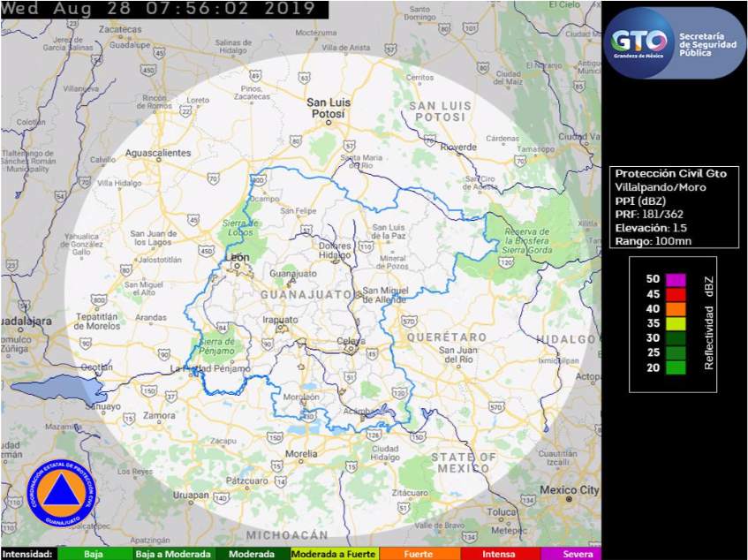The width and height of the screenshot is (748, 560).
Task: Click the Protección Civil Gto heading
Action: click(x=670, y=174)
